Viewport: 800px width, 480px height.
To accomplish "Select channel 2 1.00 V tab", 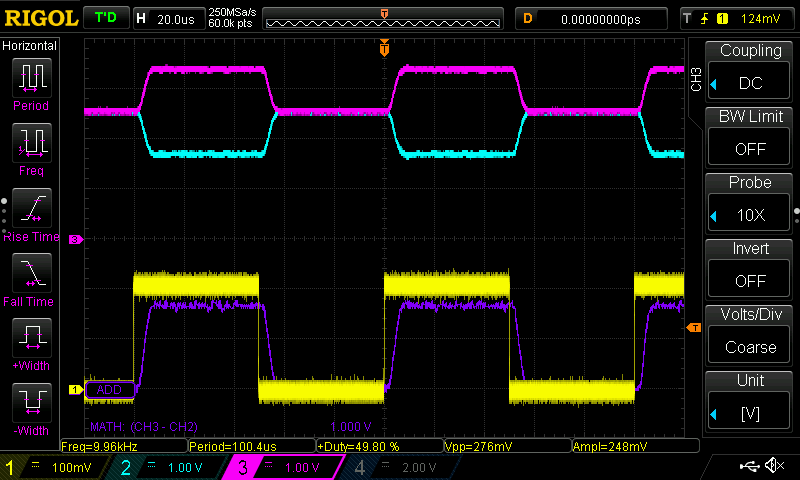I will pyautogui.click(x=169, y=467).
